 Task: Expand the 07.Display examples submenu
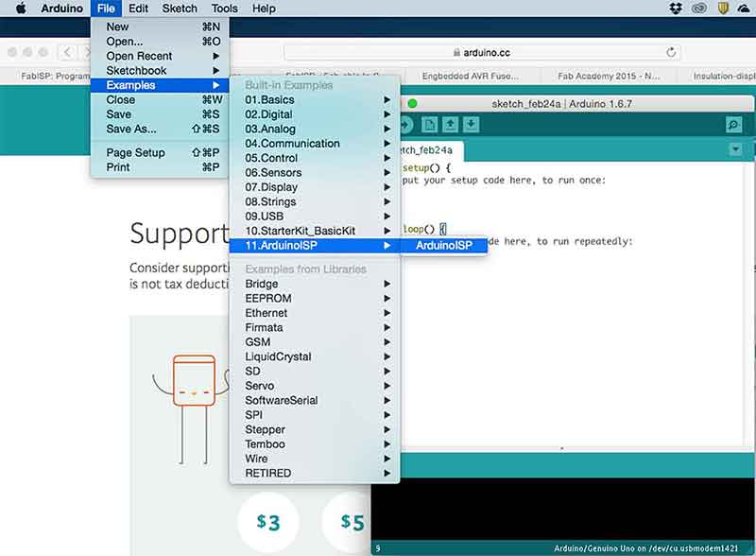tap(315, 187)
